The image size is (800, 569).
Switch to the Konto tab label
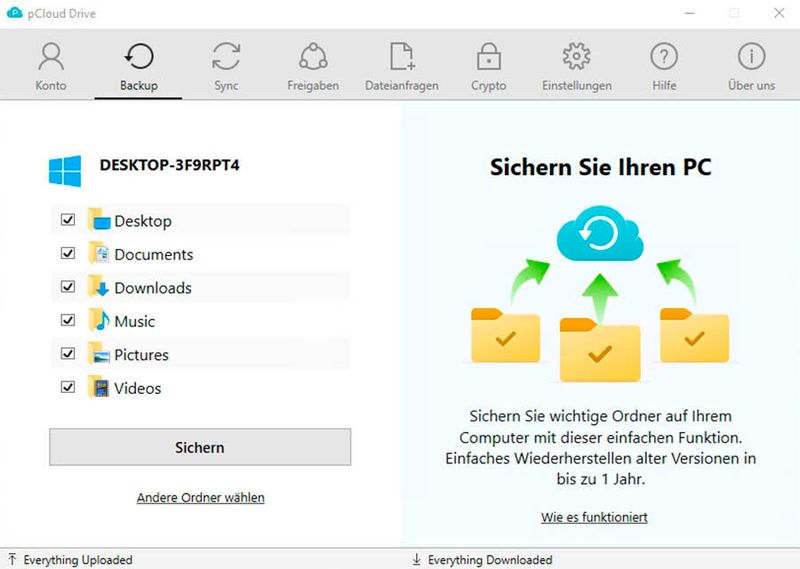pos(51,85)
